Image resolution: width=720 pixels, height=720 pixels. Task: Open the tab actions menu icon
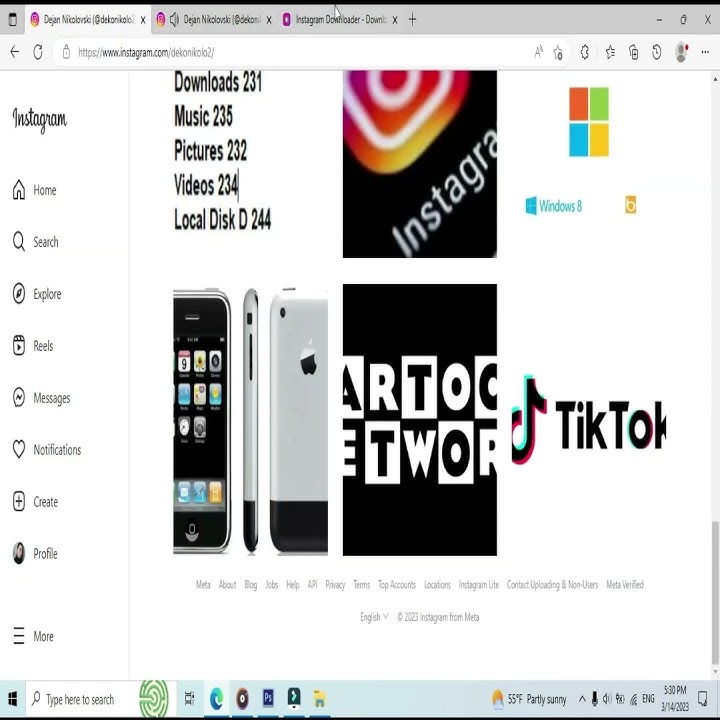point(12,19)
